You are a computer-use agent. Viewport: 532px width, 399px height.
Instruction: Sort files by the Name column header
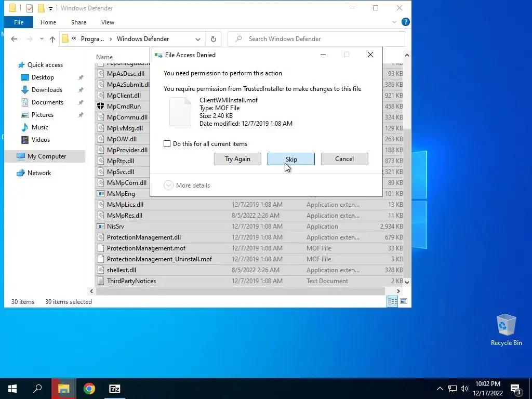coord(104,57)
